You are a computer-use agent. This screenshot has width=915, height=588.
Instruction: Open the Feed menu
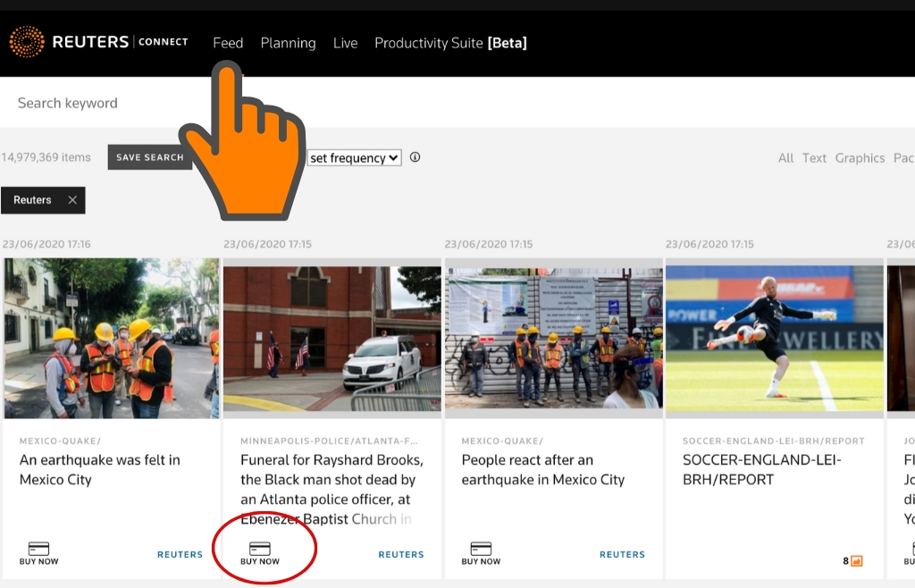coord(228,43)
